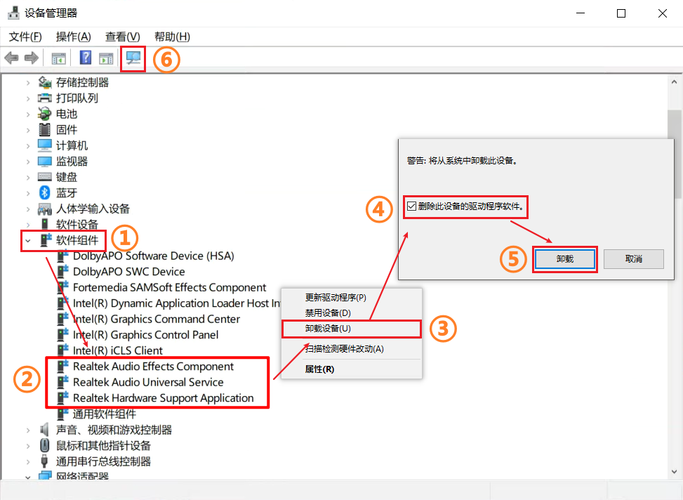Choose 卸载设备(U) from the context menu
The height and width of the screenshot is (500, 683).
[328, 328]
